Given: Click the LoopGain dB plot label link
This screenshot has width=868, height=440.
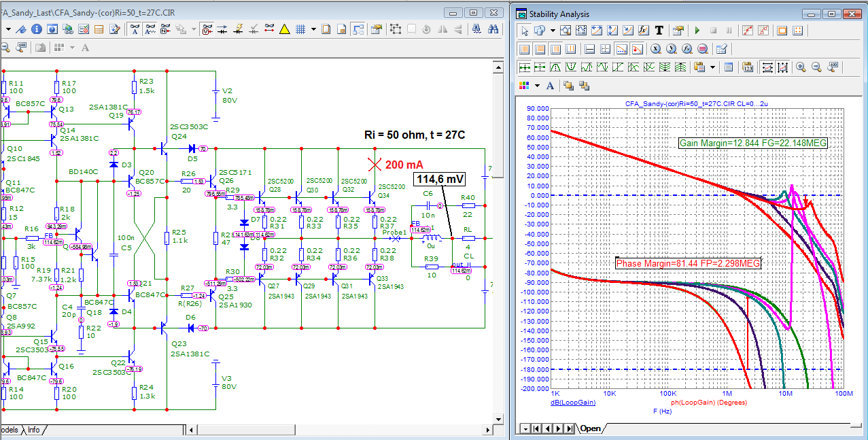Looking at the screenshot, I should click(x=573, y=403).
